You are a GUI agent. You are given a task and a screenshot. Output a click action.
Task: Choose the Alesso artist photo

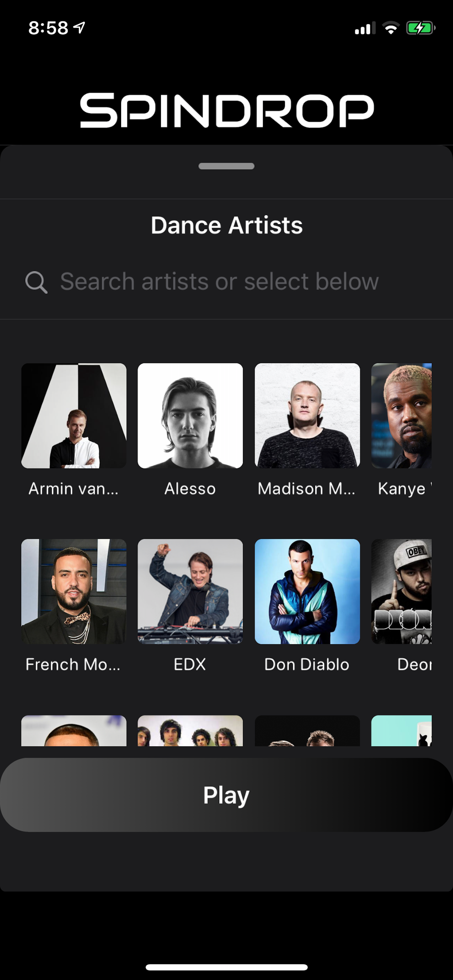click(x=190, y=415)
